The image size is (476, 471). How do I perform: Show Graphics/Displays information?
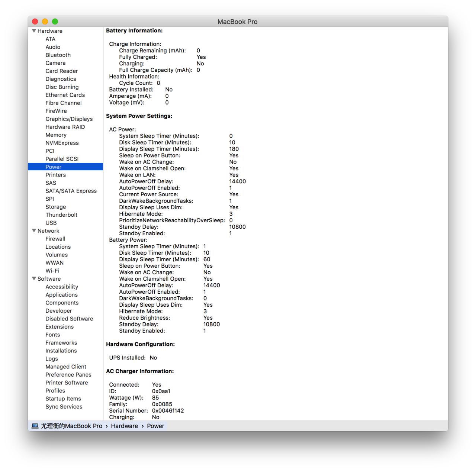pyautogui.click(x=69, y=119)
